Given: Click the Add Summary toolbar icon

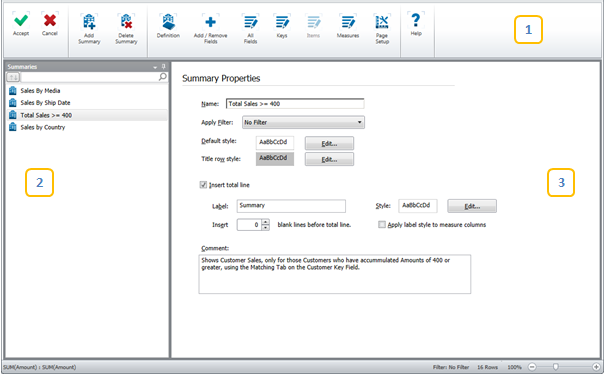Looking at the screenshot, I should pyautogui.click(x=89, y=22).
